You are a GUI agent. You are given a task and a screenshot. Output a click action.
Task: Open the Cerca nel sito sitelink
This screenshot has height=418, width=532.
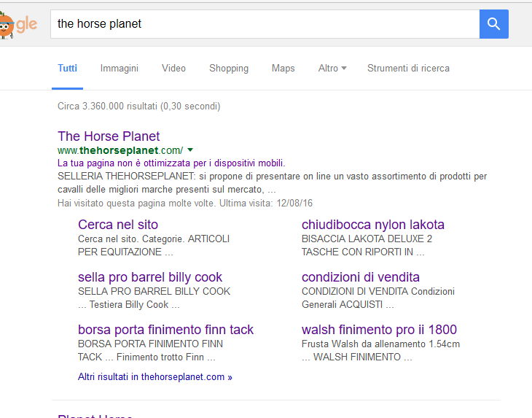[118, 225]
